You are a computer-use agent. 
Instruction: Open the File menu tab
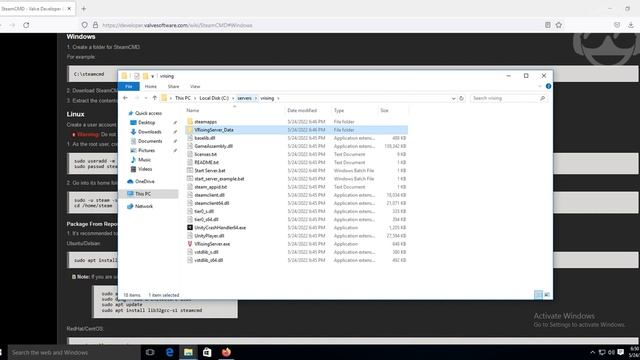[x=129, y=87]
